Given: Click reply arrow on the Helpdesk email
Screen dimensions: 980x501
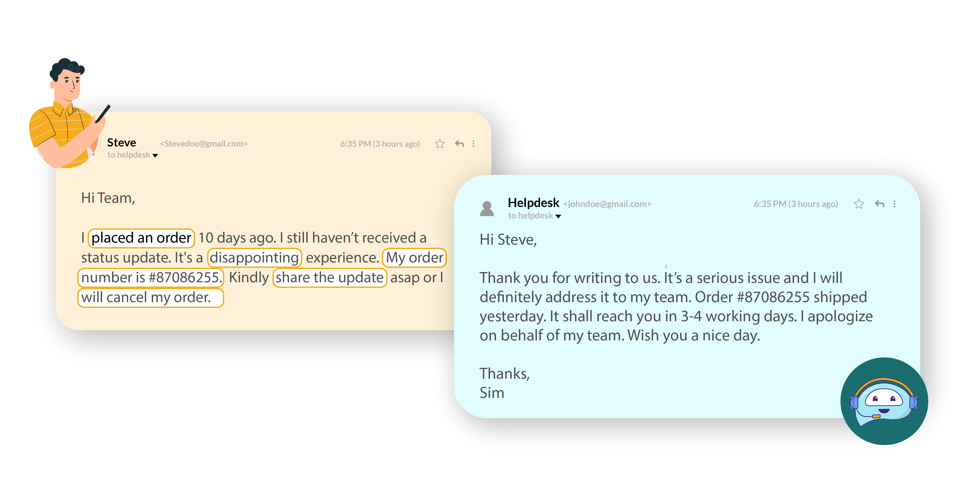Looking at the screenshot, I should tap(879, 204).
